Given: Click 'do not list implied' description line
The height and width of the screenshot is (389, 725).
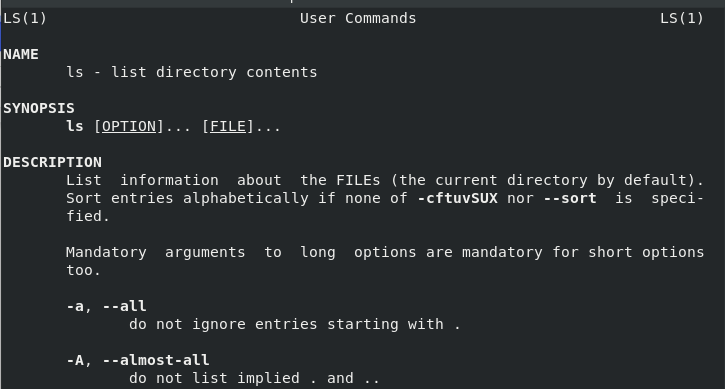Looking at the screenshot, I should point(254,378).
